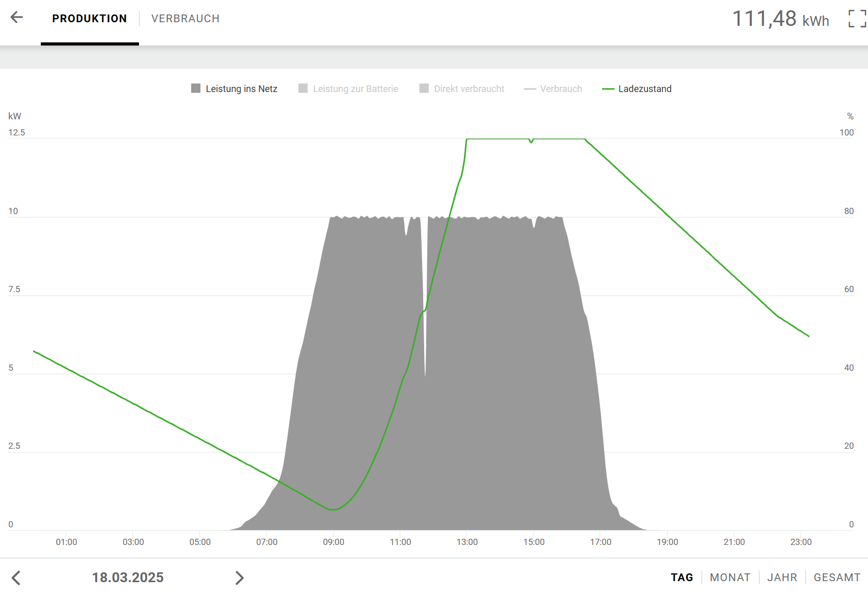
Task: Click the back arrow icon
Action: [x=17, y=18]
